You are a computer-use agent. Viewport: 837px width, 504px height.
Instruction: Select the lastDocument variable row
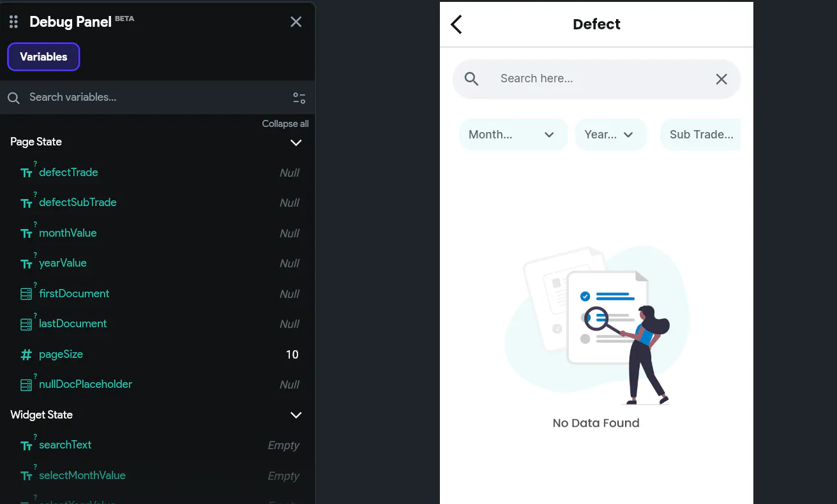(158, 324)
